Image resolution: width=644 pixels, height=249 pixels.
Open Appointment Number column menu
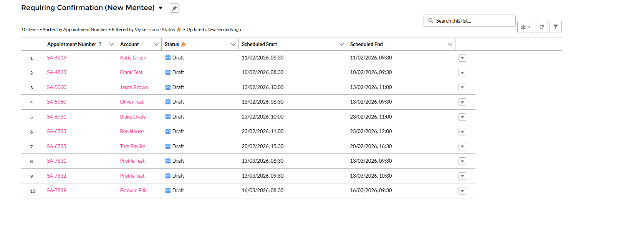tap(112, 45)
